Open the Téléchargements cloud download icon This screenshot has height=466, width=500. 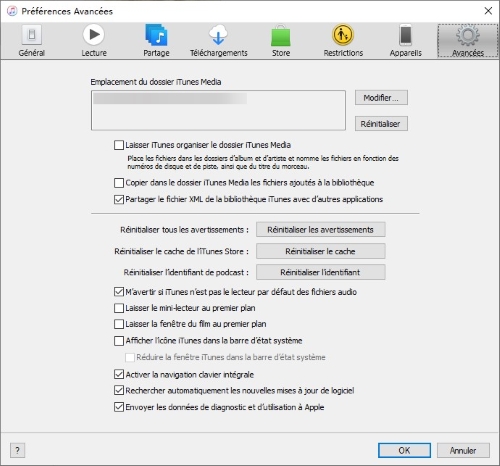click(218, 35)
